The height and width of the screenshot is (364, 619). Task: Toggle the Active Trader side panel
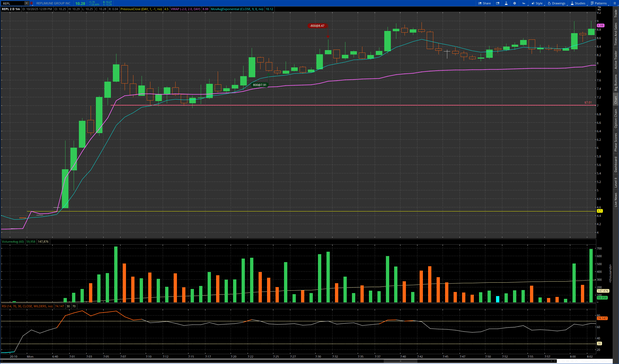[x=616, y=60]
